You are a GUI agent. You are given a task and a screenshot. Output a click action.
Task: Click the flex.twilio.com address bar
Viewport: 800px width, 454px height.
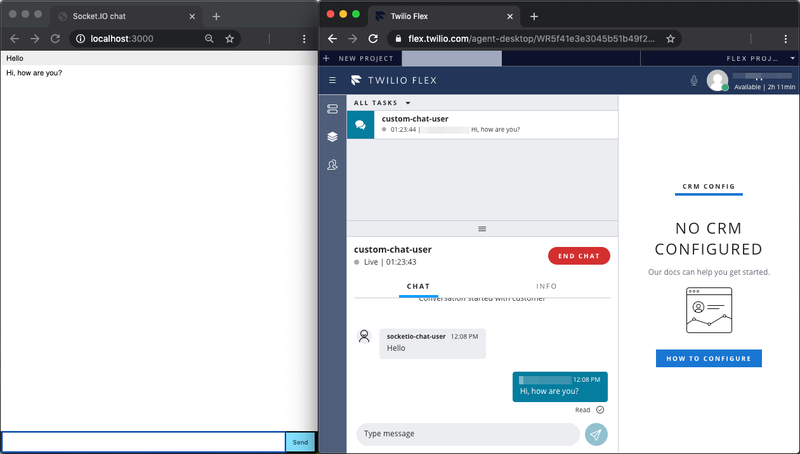(534, 39)
